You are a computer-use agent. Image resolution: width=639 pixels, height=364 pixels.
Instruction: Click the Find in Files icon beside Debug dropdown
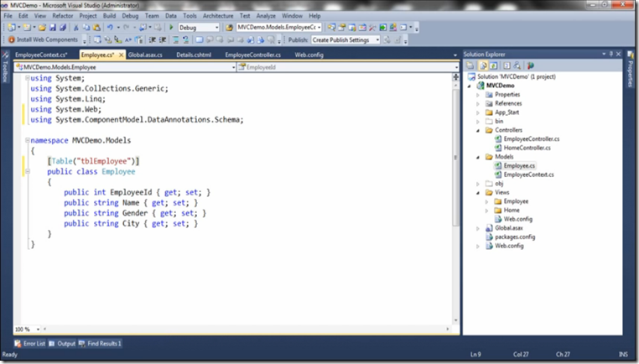pyautogui.click(x=229, y=28)
